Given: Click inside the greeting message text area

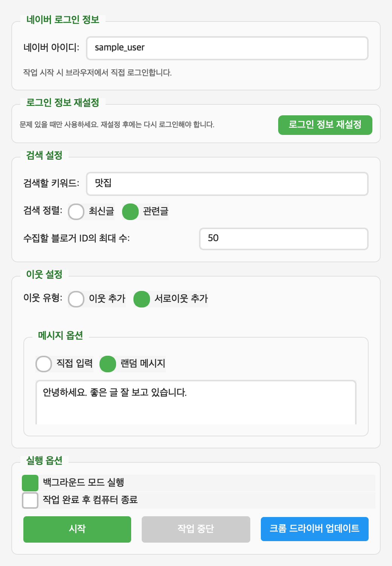Looking at the screenshot, I should click(196, 401).
